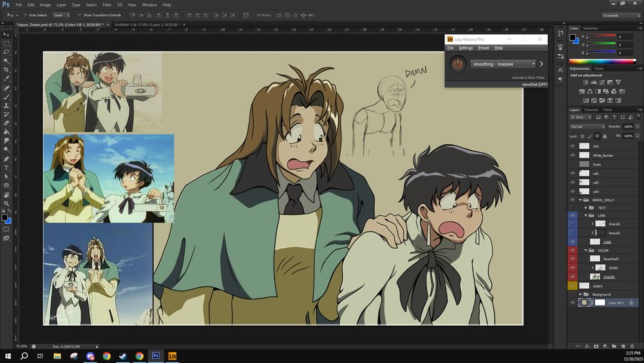Open the Essentials workspace dropdown
Image resolution: width=644 pixels, height=363 pixels.
click(x=621, y=15)
